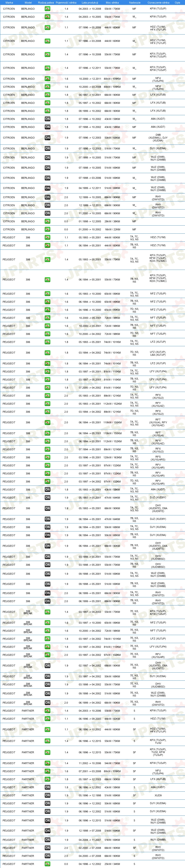The image size is (185, 868).
Task: Click diesel ON icon in 306 Break RHY row
Action: [x=48, y=702]
